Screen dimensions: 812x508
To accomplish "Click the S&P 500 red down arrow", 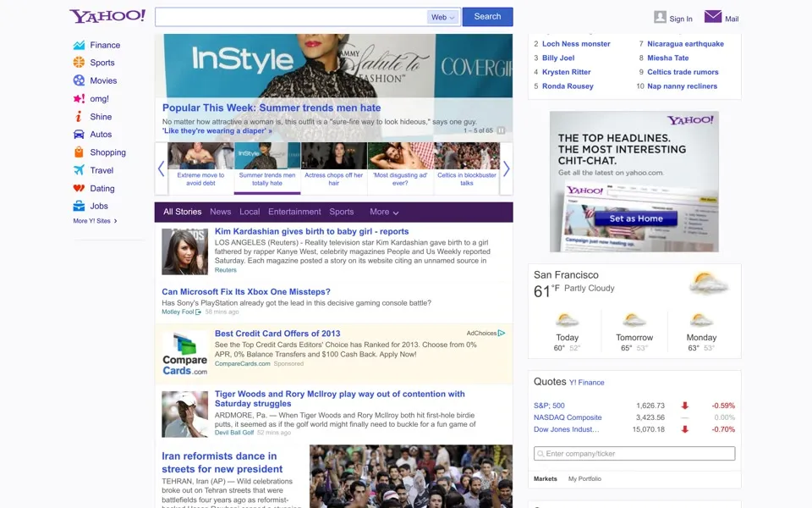I will point(684,406).
